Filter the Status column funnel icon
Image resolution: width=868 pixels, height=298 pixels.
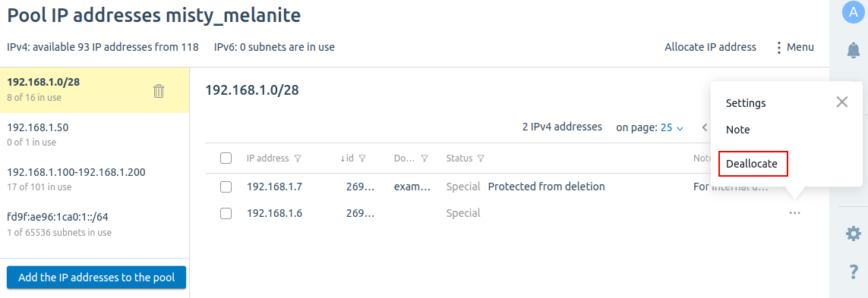(481, 158)
